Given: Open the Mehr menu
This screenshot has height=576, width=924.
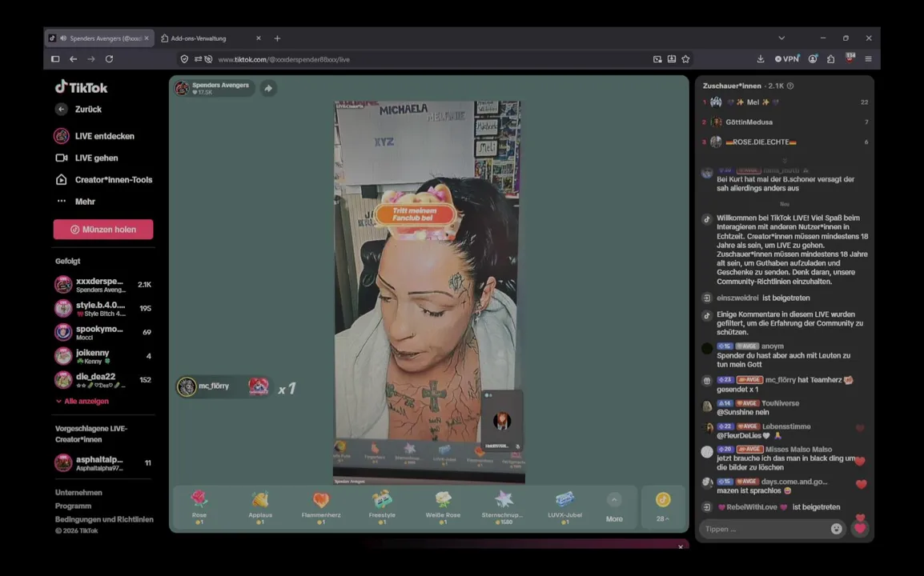Looking at the screenshot, I should (x=75, y=202).
